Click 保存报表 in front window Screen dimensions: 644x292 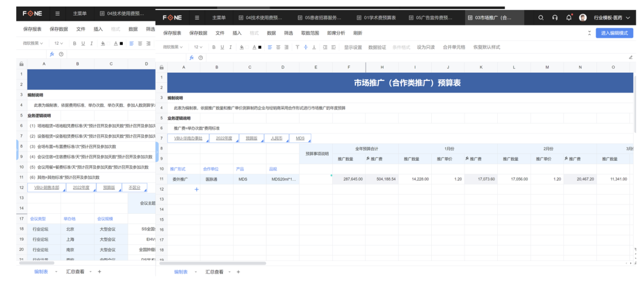(x=172, y=33)
